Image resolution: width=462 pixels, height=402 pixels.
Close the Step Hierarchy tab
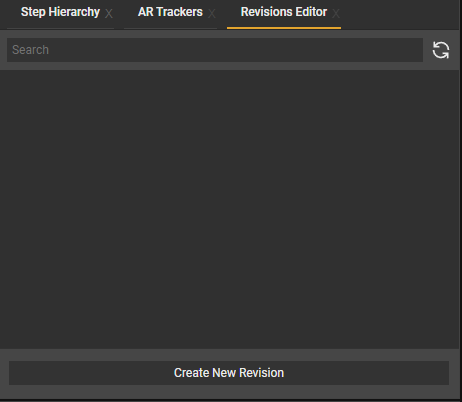click(109, 14)
